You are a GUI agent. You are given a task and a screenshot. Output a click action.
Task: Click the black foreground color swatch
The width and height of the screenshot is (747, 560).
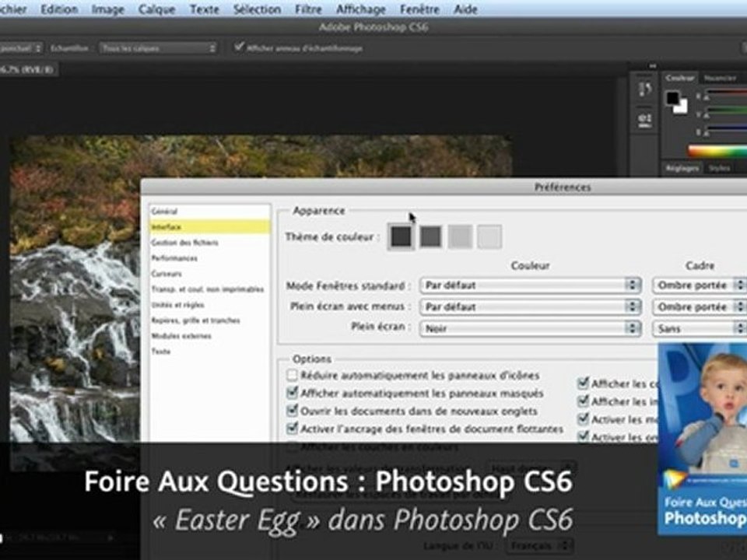coord(672,98)
